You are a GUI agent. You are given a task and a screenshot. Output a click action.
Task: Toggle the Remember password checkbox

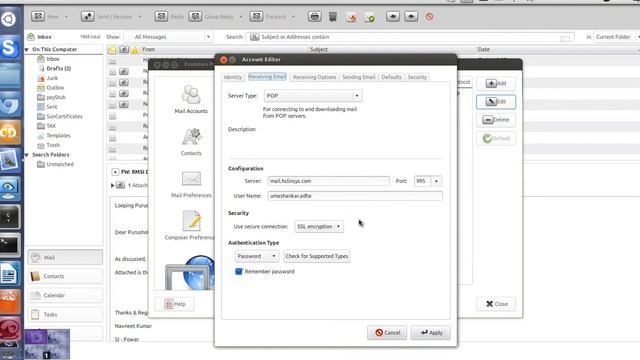tap(239, 271)
